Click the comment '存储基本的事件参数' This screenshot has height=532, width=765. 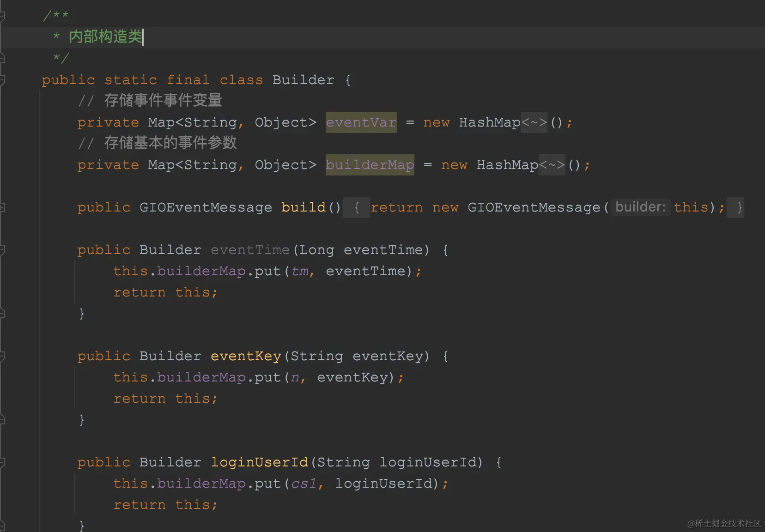coord(170,143)
